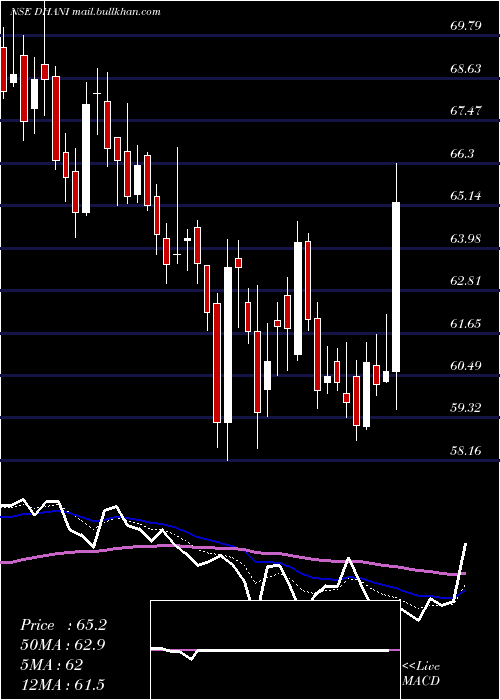Click the 63.98 price axis label

(x=466, y=239)
